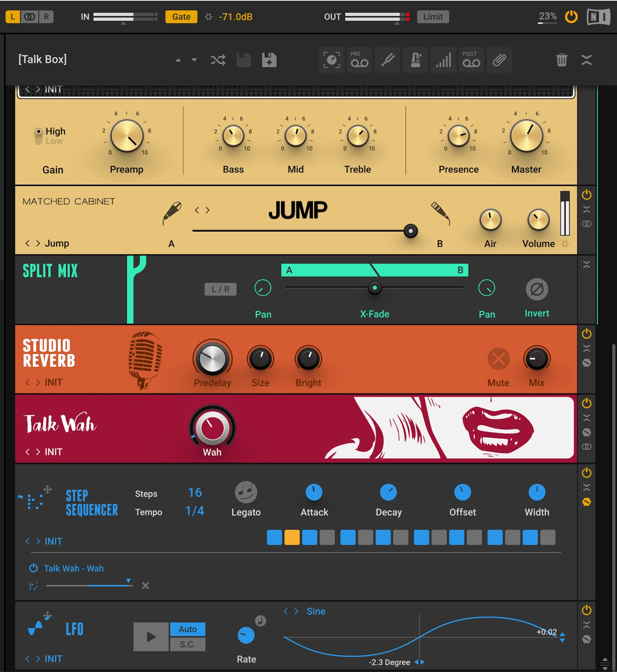Select the next Matched Cabinet Jump preset
This screenshot has width=617, height=672.
click(38, 243)
